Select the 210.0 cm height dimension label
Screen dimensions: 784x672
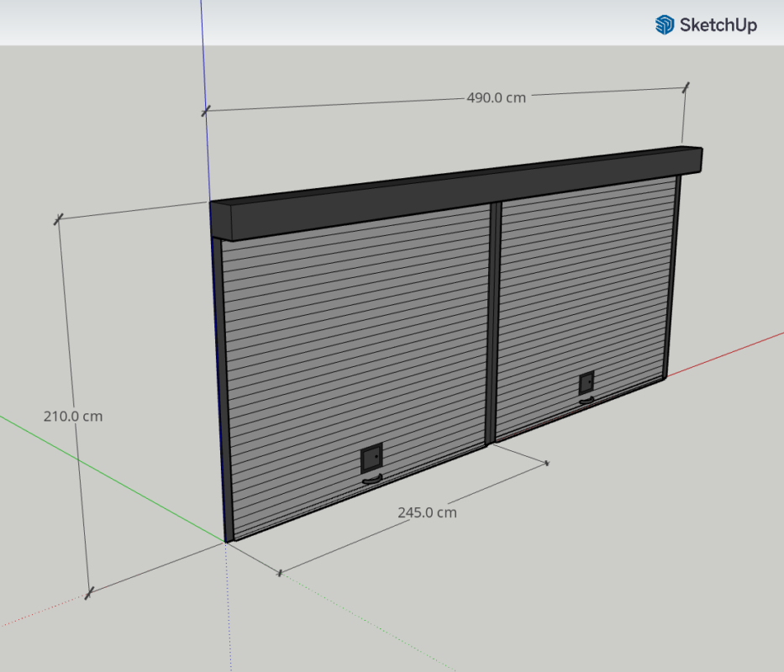(x=73, y=416)
